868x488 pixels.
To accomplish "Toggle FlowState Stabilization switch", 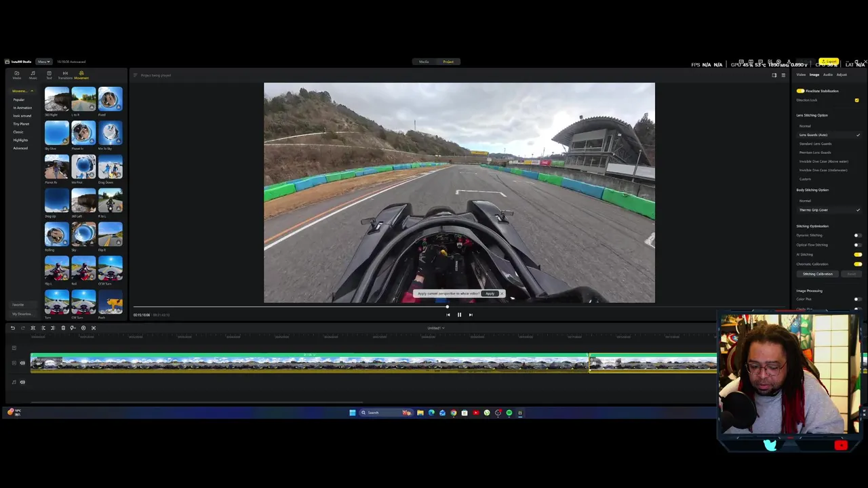I will (800, 91).
